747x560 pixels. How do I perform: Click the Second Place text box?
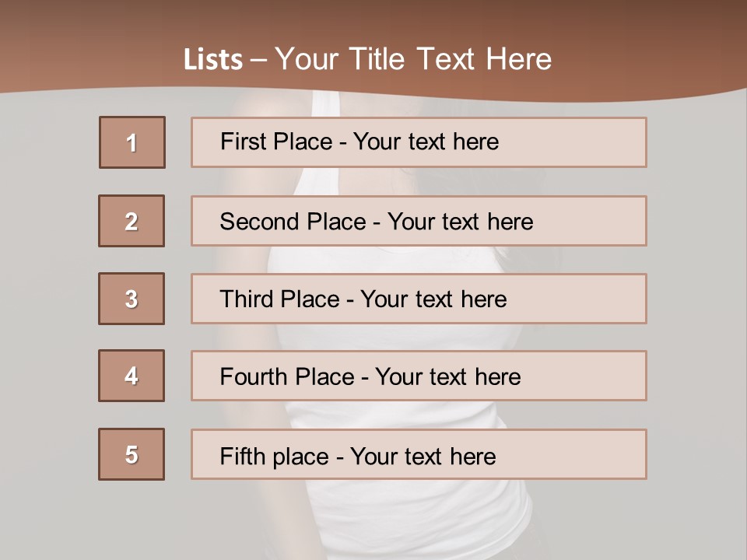(x=419, y=221)
